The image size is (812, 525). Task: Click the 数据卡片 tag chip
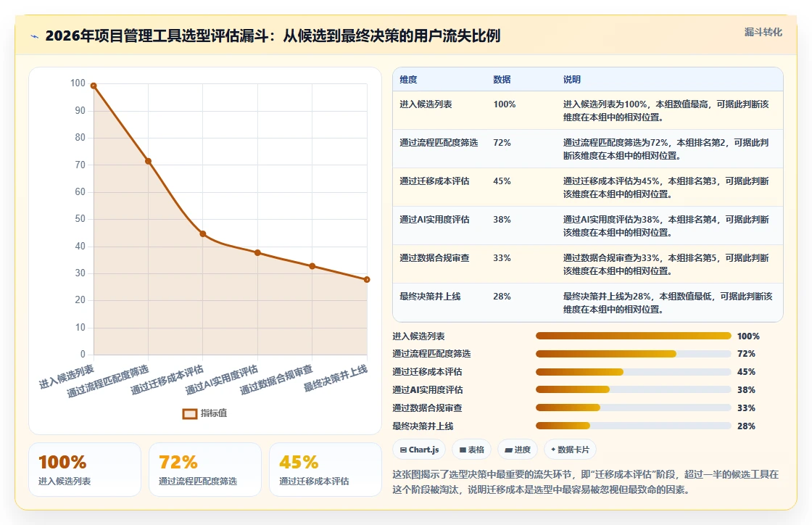point(570,450)
